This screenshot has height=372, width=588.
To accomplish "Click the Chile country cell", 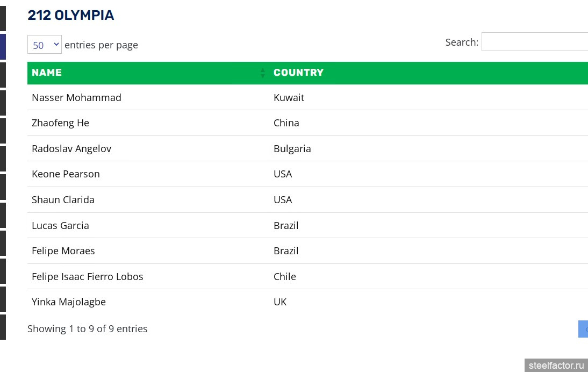I will coord(284,277).
